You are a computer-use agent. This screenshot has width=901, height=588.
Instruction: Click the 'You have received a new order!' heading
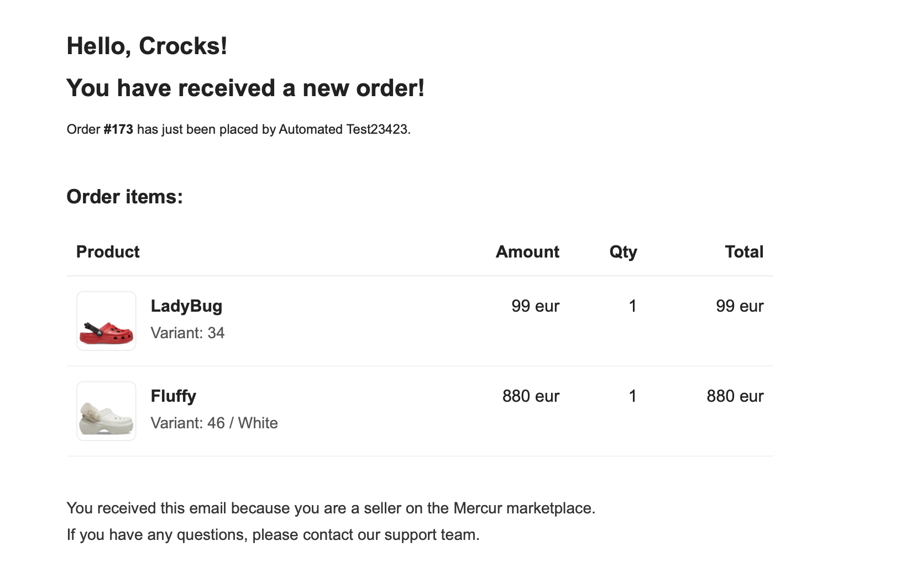[x=245, y=88]
